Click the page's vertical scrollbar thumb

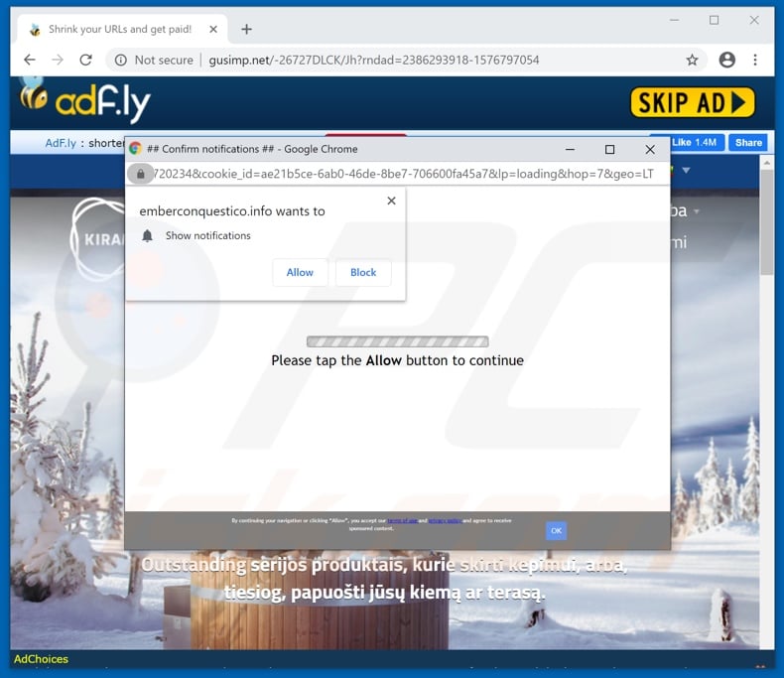click(766, 221)
